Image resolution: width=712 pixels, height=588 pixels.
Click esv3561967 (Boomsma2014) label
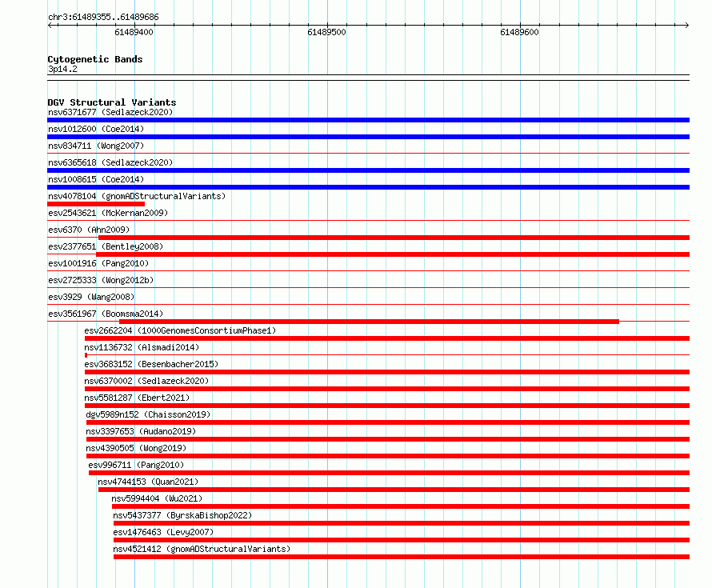coord(106,314)
